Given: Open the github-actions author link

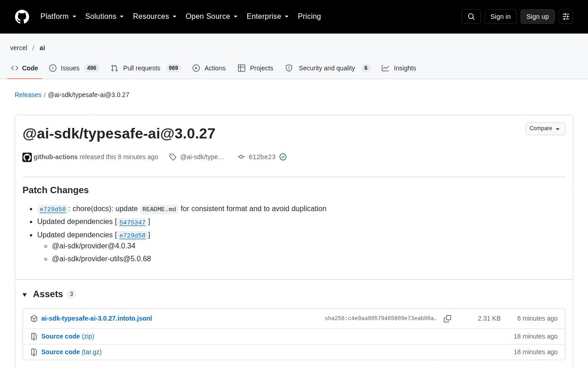Looking at the screenshot, I should click(56, 157).
